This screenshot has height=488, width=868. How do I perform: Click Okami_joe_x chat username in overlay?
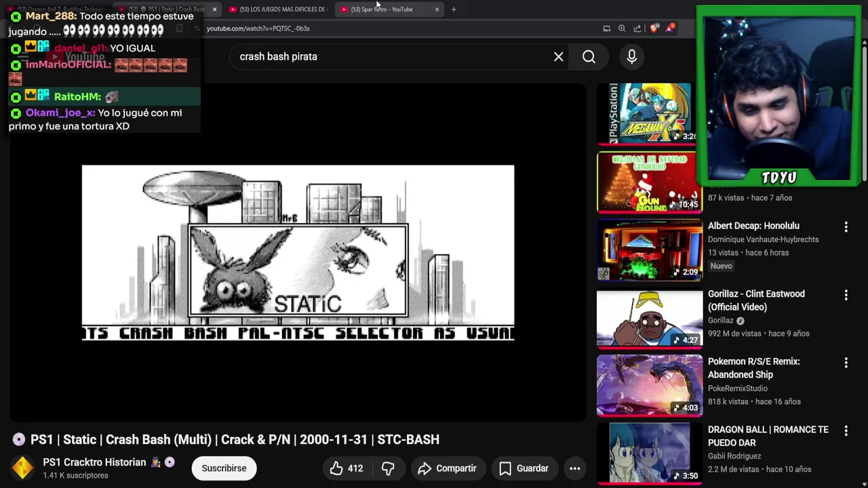(60, 113)
